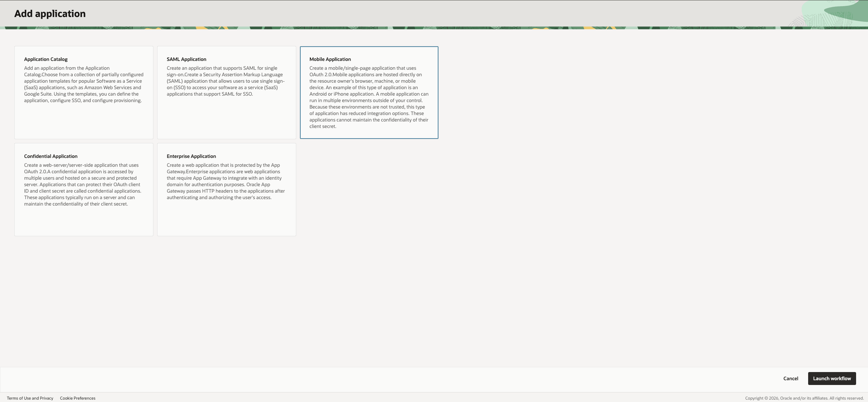Open Terms of Use and Privacy link
Viewport: 868px width, 402px height.
click(30, 398)
